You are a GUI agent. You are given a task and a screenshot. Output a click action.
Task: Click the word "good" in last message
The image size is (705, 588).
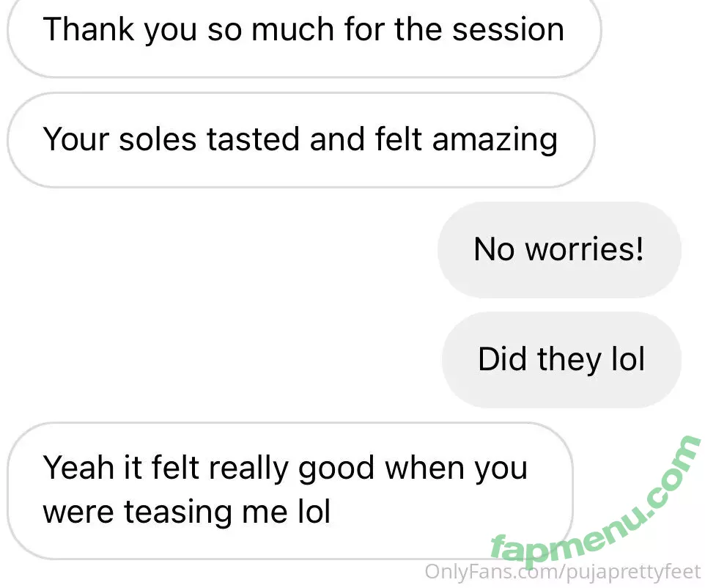coord(336,468)
